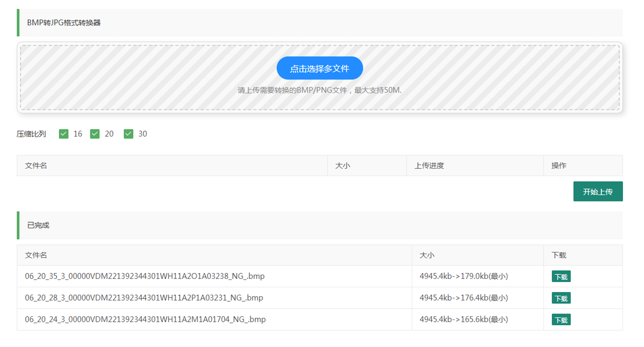Viewport: 644px width, 347px height.
Task: Click the 操作 column header
Action: tap(558, 166)
